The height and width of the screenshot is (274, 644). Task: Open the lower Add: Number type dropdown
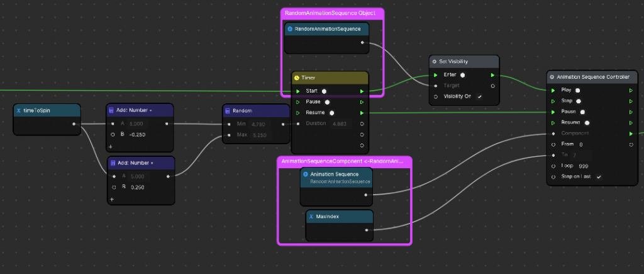(152, 163)
